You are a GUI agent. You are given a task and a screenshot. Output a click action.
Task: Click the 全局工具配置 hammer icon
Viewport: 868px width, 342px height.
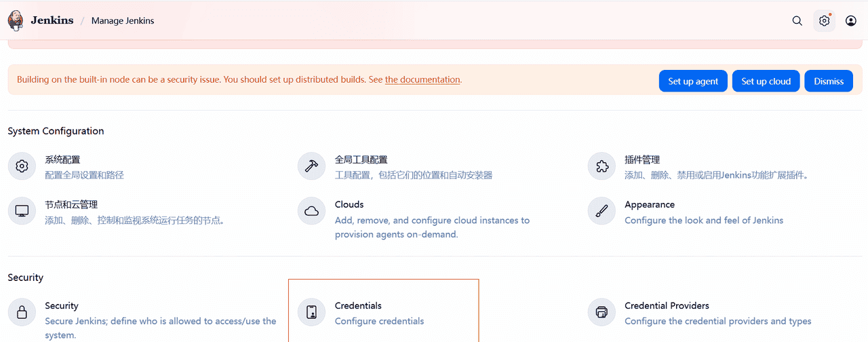tap(312, 166)
